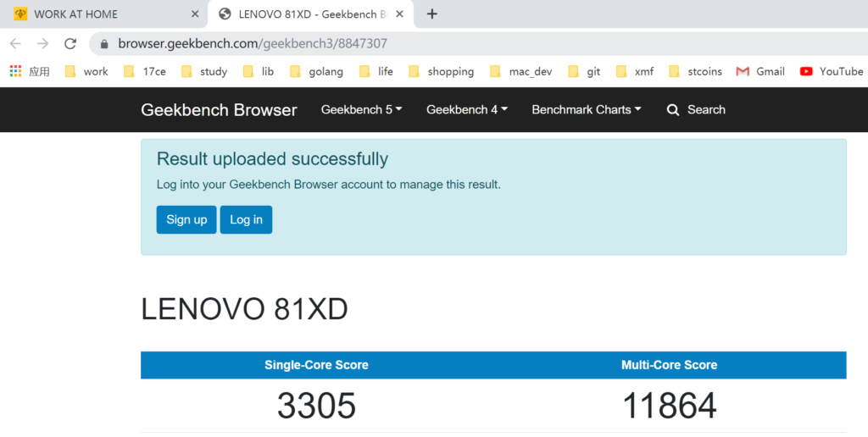Open the Benchmark Charts dropdown
The height and width of the screenshot is (437, 868).
point(586,110)
